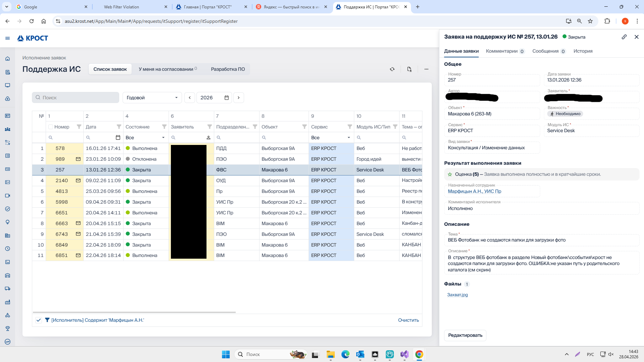The image size is (644, 362).
Task: Click the КРОСТ logo
Action: click(33, 38)
